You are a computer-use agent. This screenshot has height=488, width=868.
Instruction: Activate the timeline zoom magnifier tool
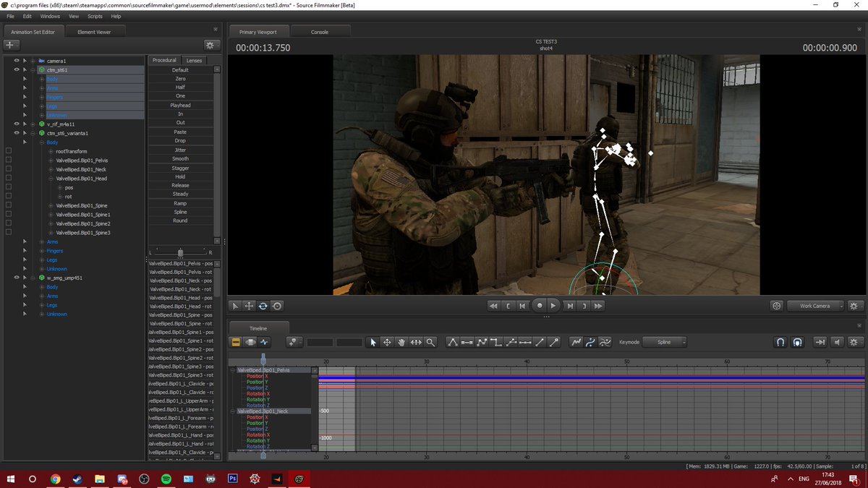430,342
